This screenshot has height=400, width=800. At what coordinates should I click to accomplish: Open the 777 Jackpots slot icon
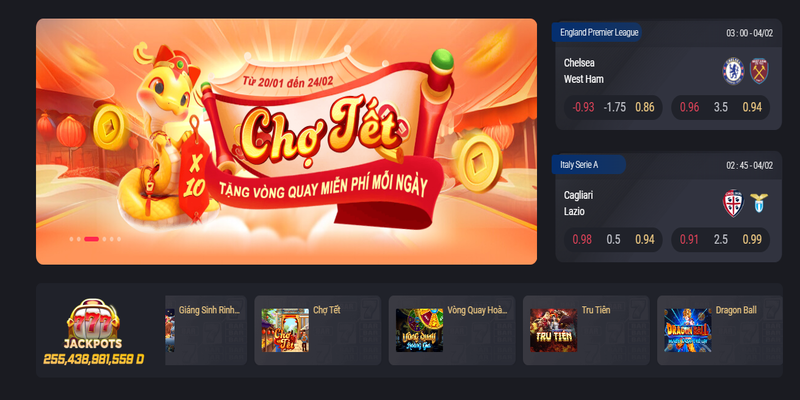click(93, 319)
